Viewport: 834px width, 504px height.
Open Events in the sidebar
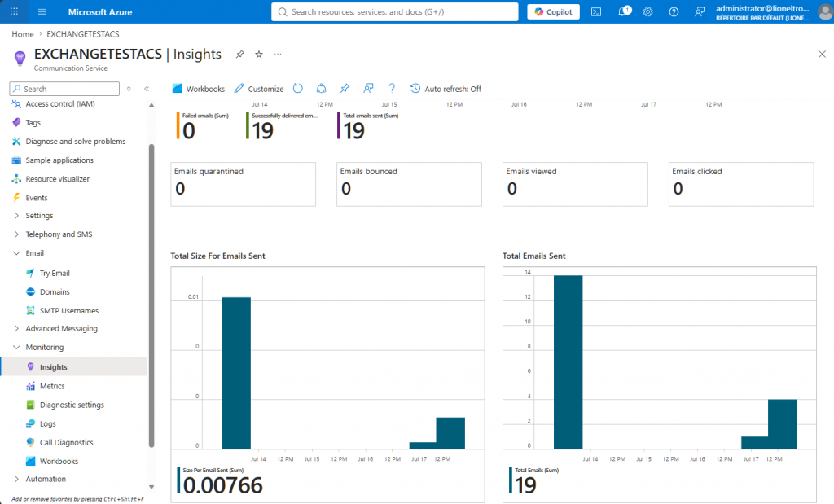pos(37,198)
